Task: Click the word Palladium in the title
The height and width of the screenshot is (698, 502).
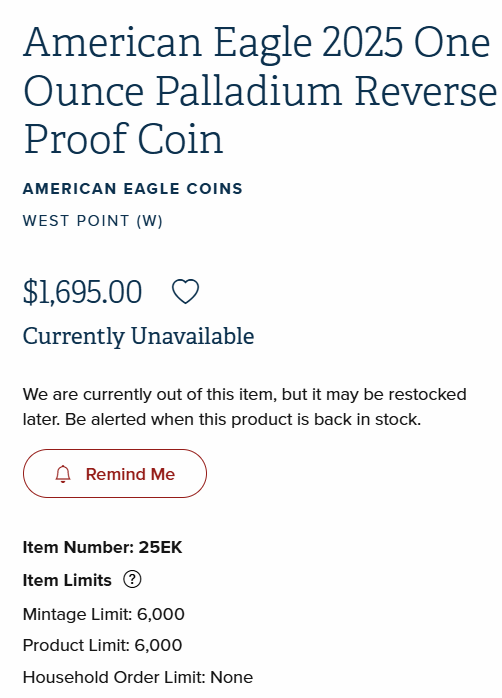Action: [x=249, y=91]
